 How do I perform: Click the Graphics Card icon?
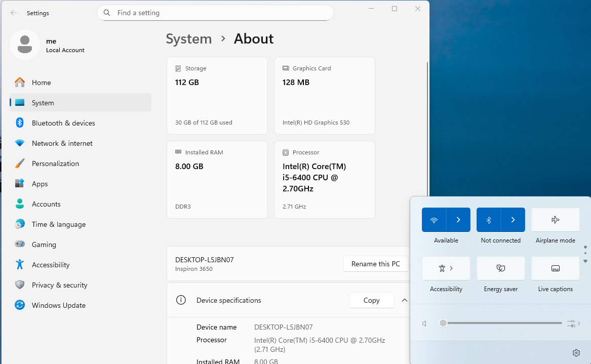(286, 68)
